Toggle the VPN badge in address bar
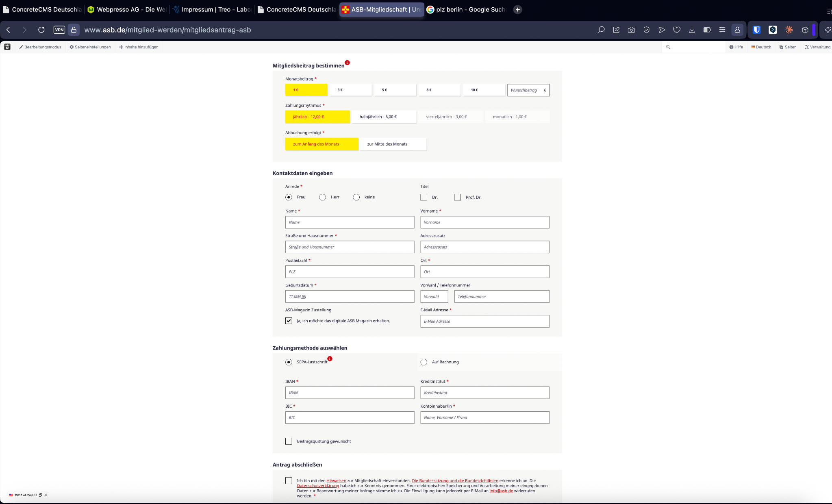Viewport: 832px width, 504px height. 59,30
